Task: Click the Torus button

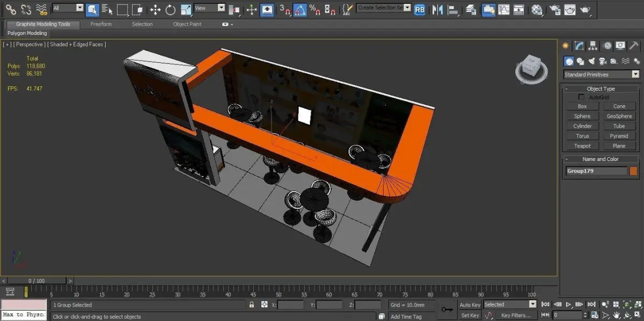Action: [x=582, y=136]
